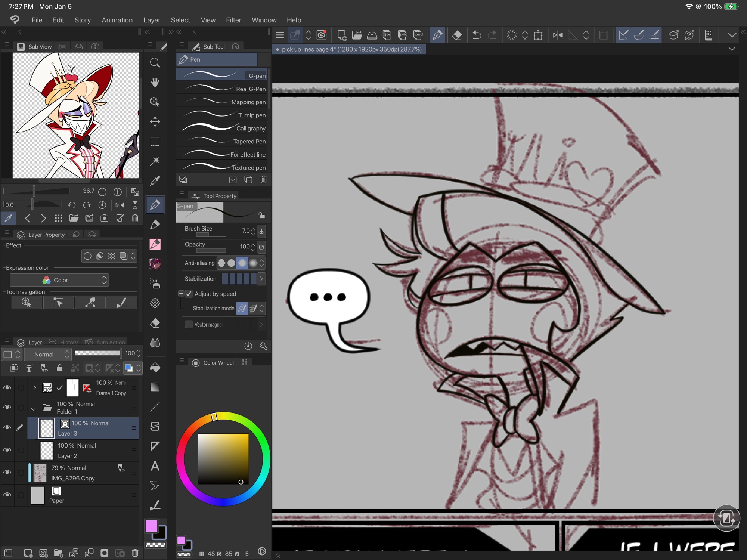Image resolution: width=747 pixels, height=560 pixels.
Task: Select the Text tool
Action: 155,466
